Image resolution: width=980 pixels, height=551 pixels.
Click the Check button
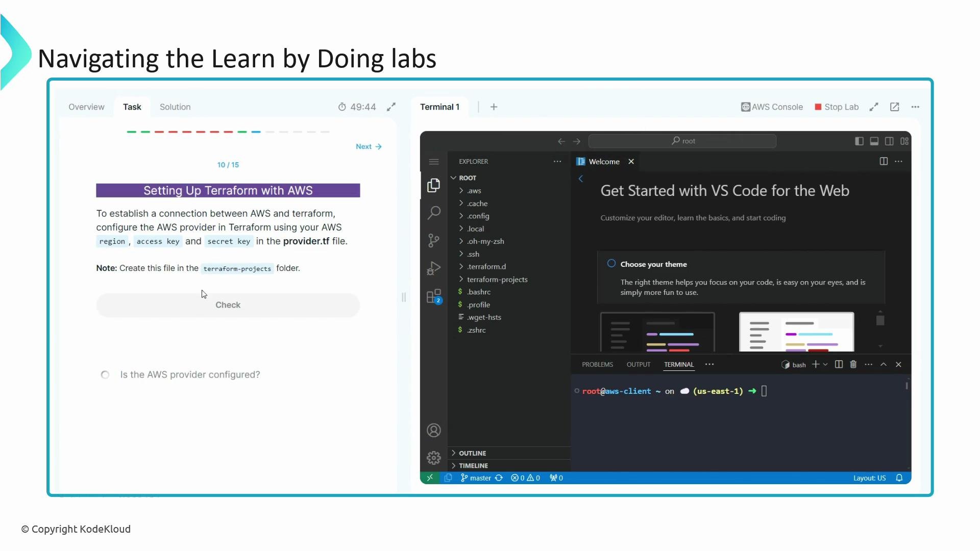pos(228,305)
